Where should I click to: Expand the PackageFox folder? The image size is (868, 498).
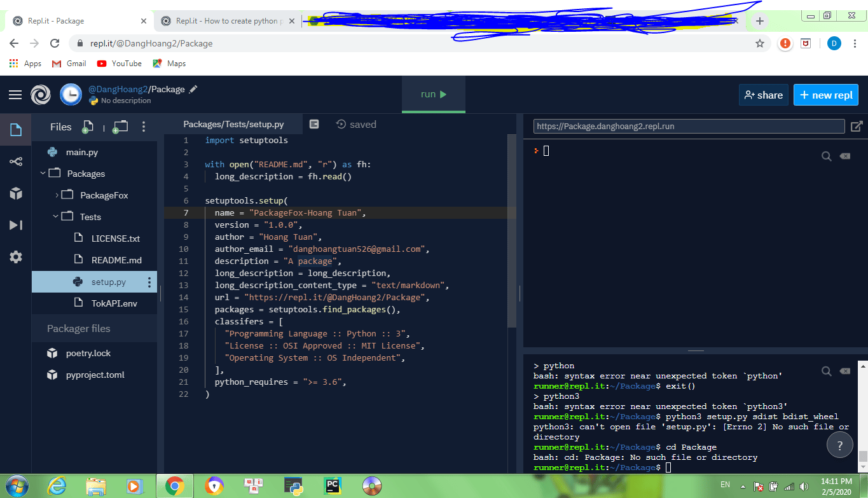click(57, 195)
